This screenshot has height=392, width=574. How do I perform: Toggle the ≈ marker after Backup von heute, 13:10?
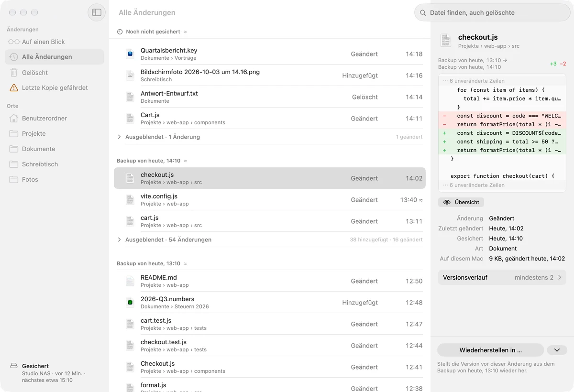click(x=185, y=263)
